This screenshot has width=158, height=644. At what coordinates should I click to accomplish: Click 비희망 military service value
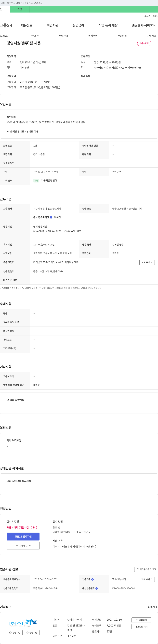click(36, 385)
